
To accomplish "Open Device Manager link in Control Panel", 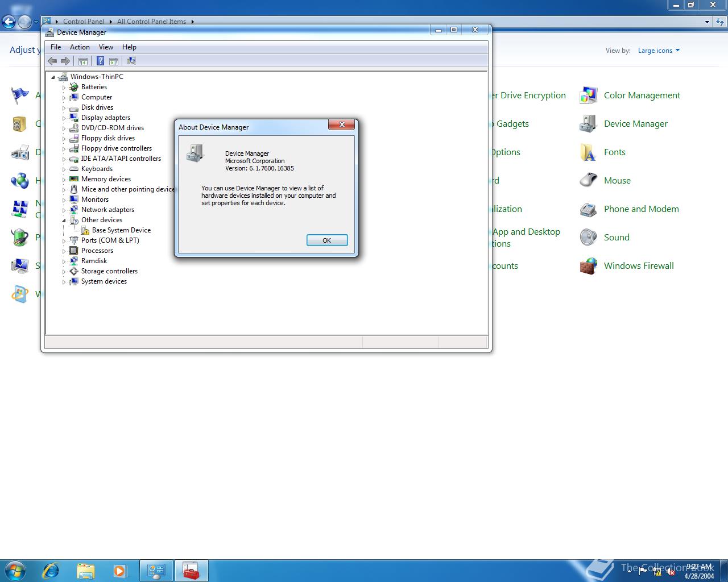I will 635,124.
